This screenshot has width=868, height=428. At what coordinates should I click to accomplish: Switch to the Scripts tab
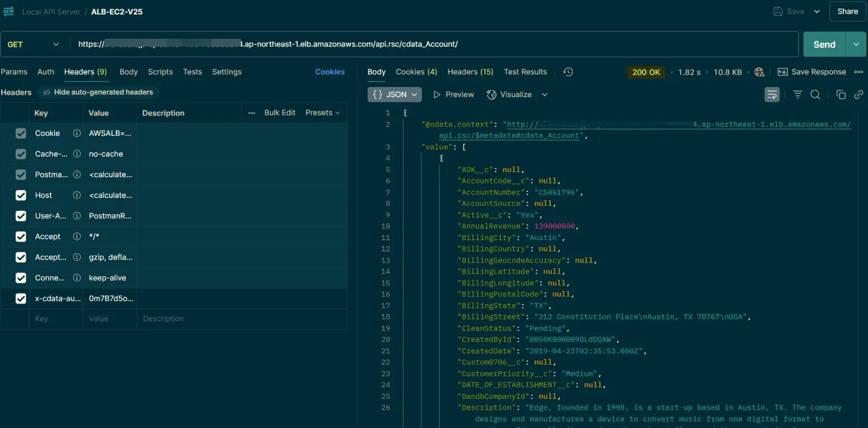160,72
